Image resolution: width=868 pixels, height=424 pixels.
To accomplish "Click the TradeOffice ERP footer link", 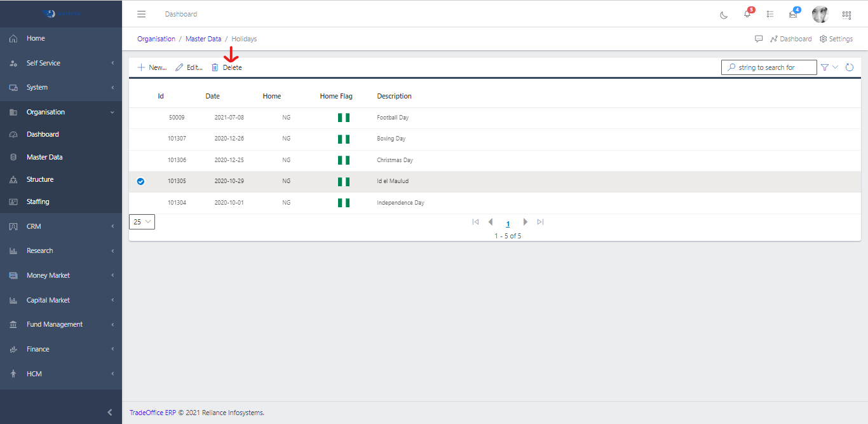I will 153,413.
